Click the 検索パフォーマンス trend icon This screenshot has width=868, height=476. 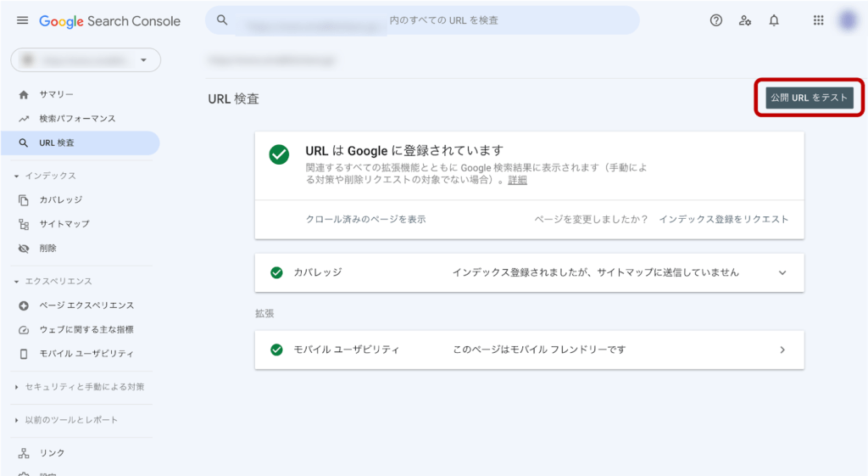[x=24, y=119]
